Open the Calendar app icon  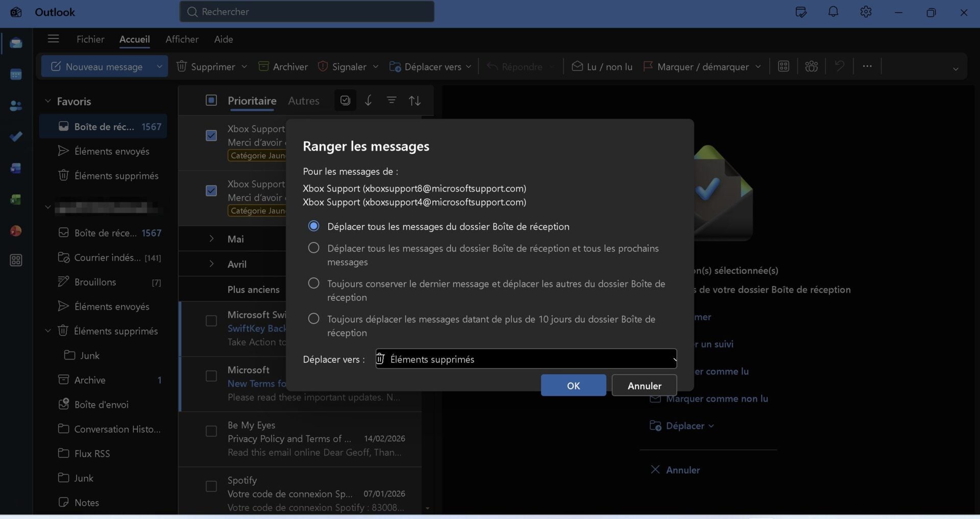16,75
